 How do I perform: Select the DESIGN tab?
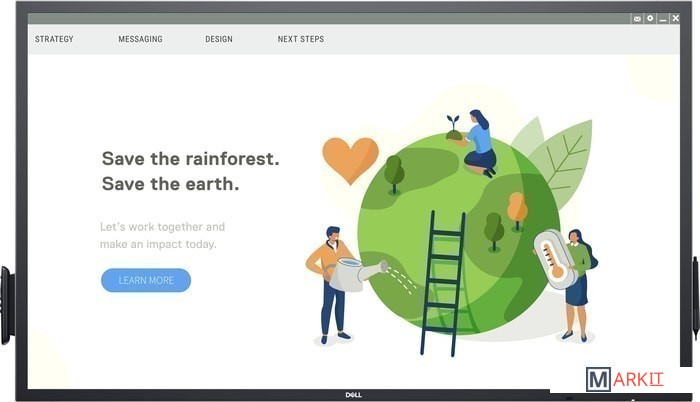(x=219, y=39)
